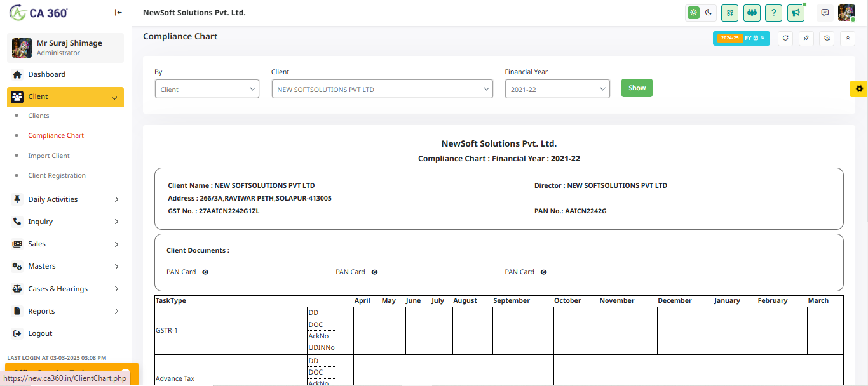
Task: View the second PAN Card document eye icon
Action: (374, 272)
